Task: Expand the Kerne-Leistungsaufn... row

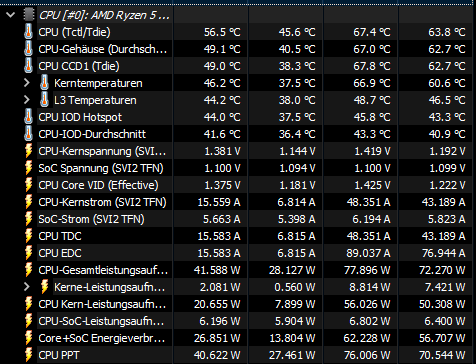Action: click(27, 287)
